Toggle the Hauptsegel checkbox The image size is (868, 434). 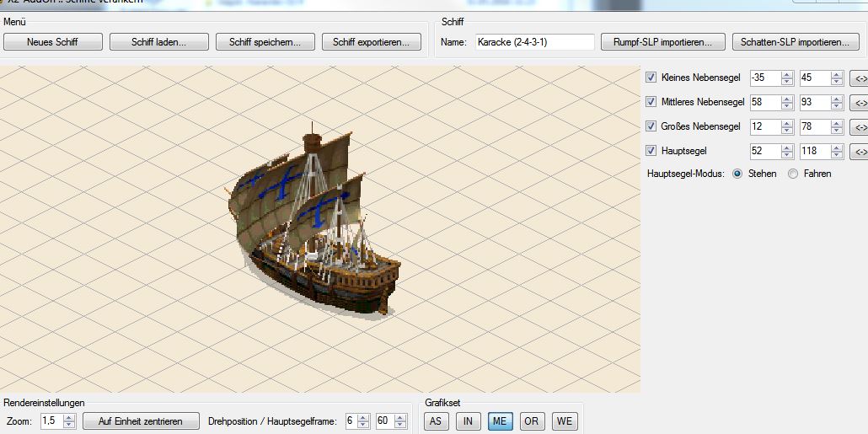pos(651,151)
